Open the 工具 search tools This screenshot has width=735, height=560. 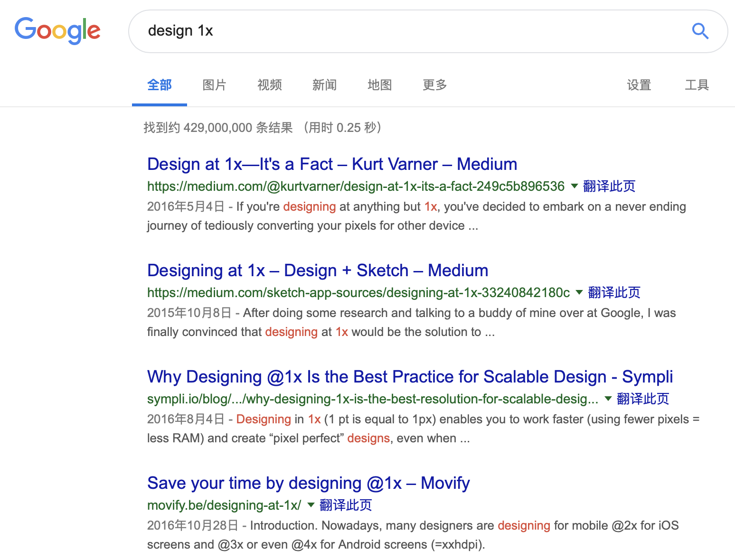point(697,85)
